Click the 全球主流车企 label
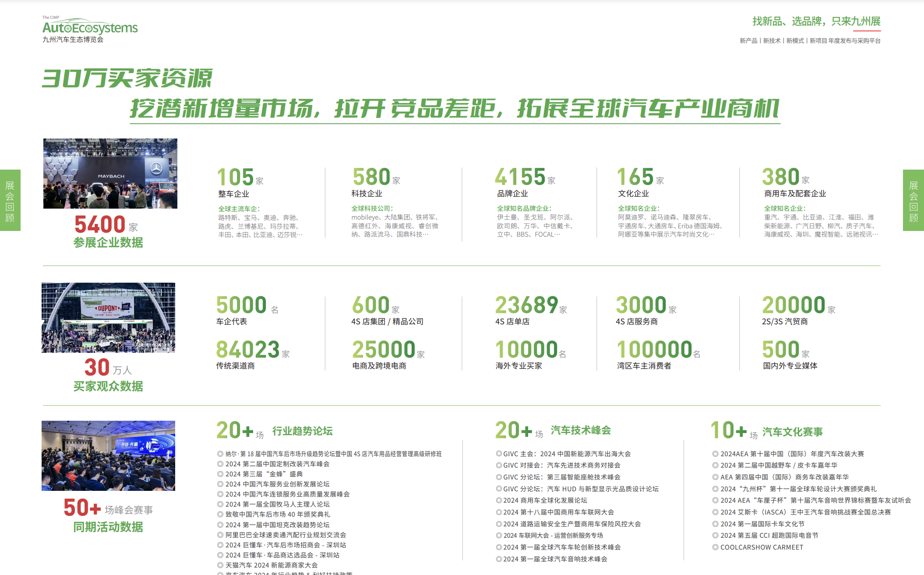This screenshot has width=924, height=575. (239, 209)
